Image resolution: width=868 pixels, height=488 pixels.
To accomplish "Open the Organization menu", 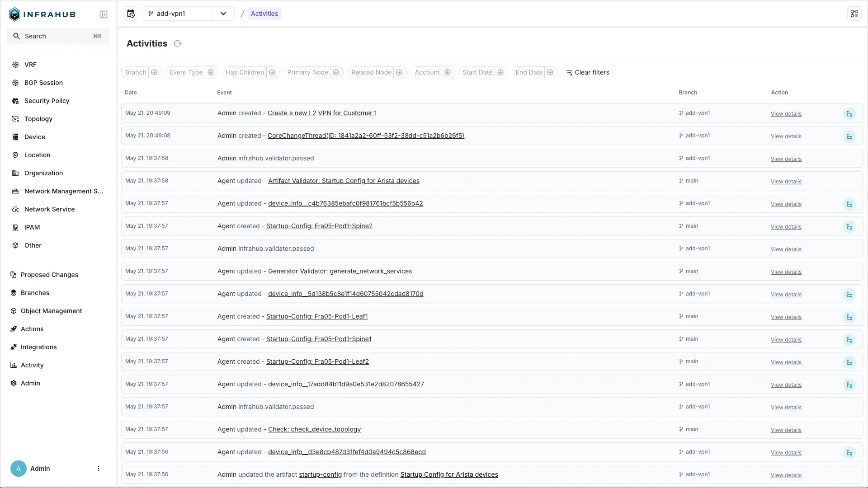I will [x=58, y=173].
